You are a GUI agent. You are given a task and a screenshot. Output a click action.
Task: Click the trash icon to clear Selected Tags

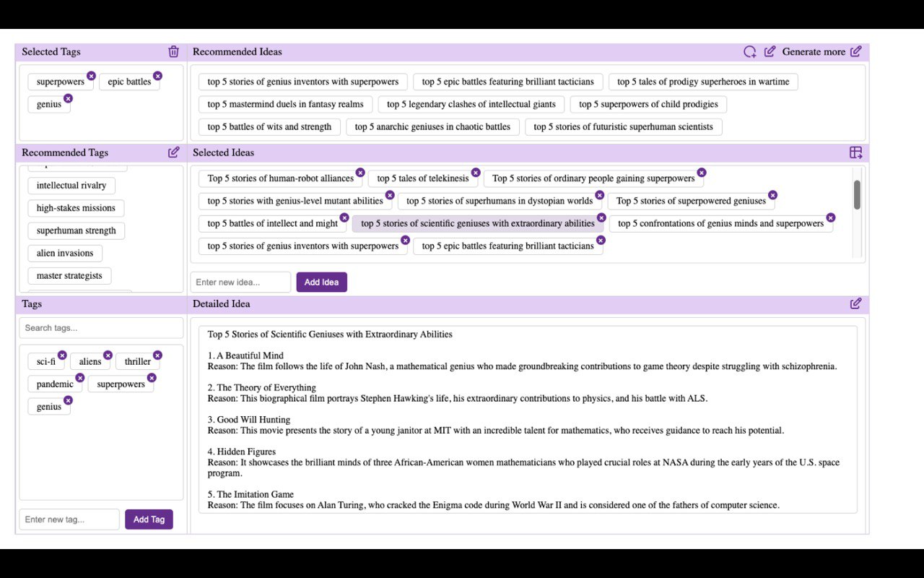coord(173,51)
